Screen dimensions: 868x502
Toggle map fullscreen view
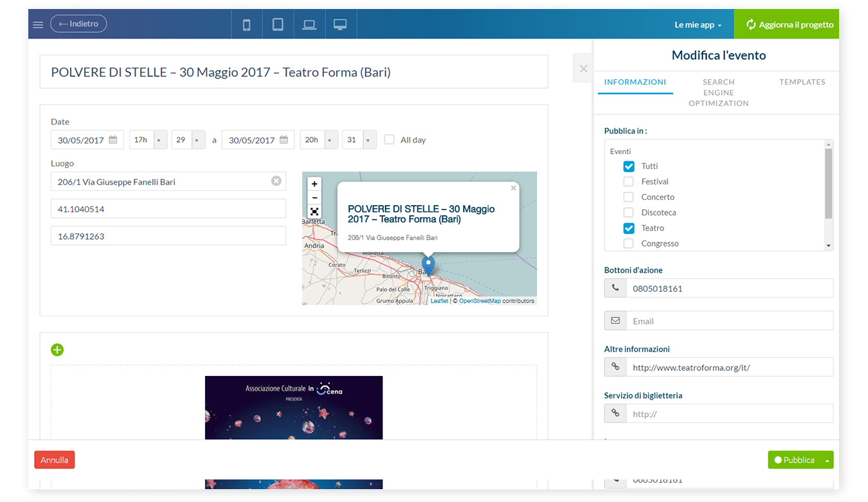point(314,211)
